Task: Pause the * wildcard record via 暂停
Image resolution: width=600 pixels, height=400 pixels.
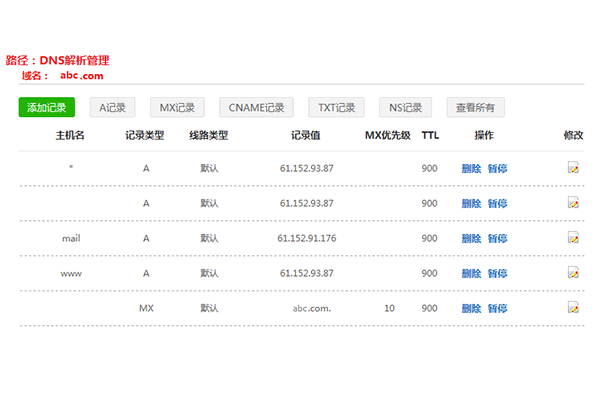Action: [x=497, y=168]
